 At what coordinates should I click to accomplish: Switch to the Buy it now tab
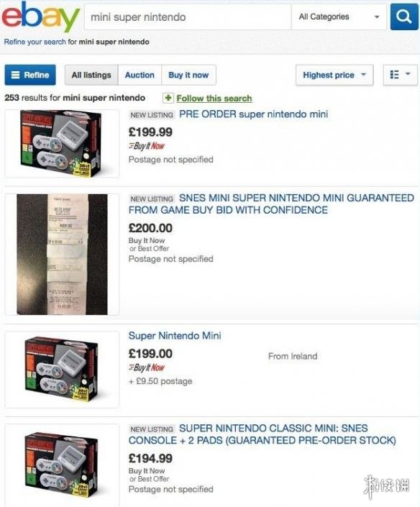[188, 75]
